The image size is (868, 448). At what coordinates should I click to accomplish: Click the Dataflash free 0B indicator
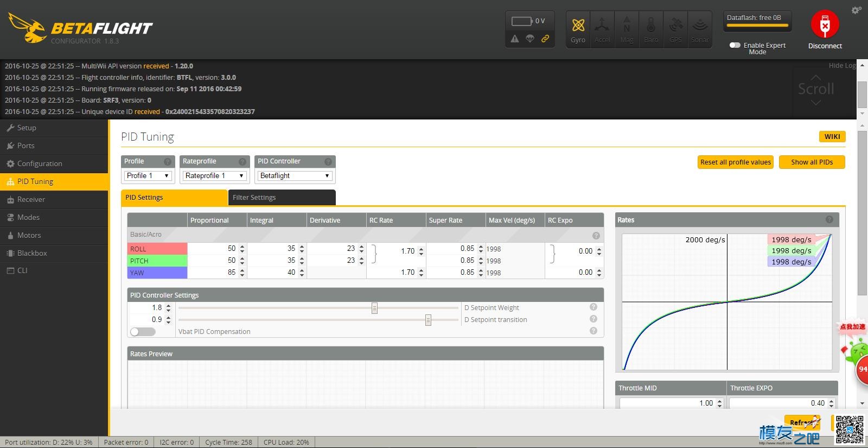757,21
